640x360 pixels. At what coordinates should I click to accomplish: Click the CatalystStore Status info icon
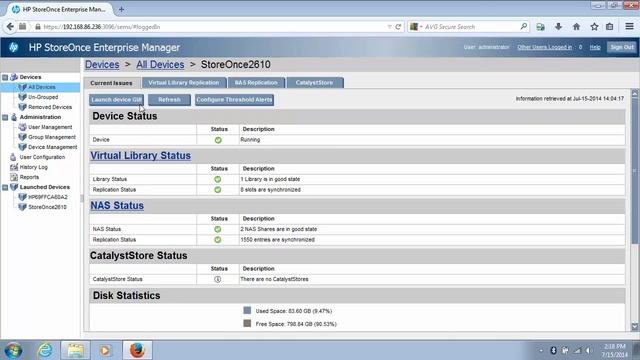pos(218,279)
